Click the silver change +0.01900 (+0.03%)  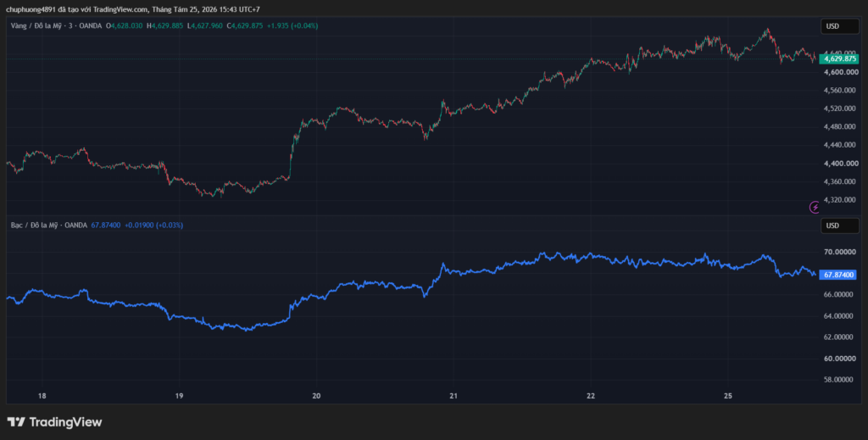click(154, 226)
